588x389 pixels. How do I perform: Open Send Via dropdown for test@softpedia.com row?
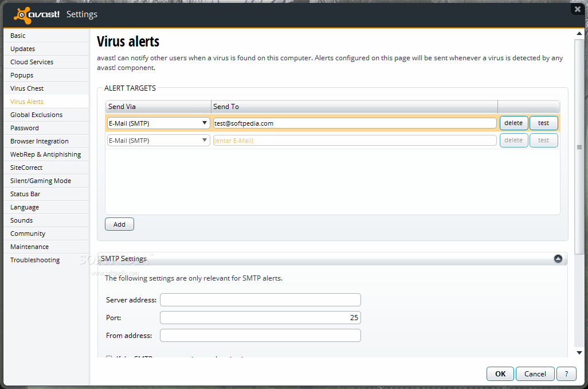point(158,123)
